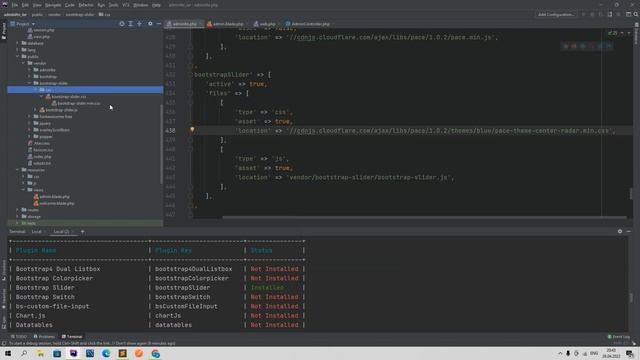The width and height of the screenshot is (640, 360).
Task: Open the Refactor menu
Action: click(x=86, y=5)
